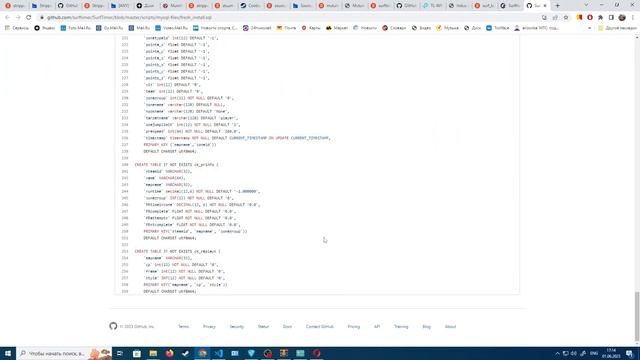Expand the bookmarks overflow chevron
This screenshot has width=640, height=360.
(x=589, y=28)
